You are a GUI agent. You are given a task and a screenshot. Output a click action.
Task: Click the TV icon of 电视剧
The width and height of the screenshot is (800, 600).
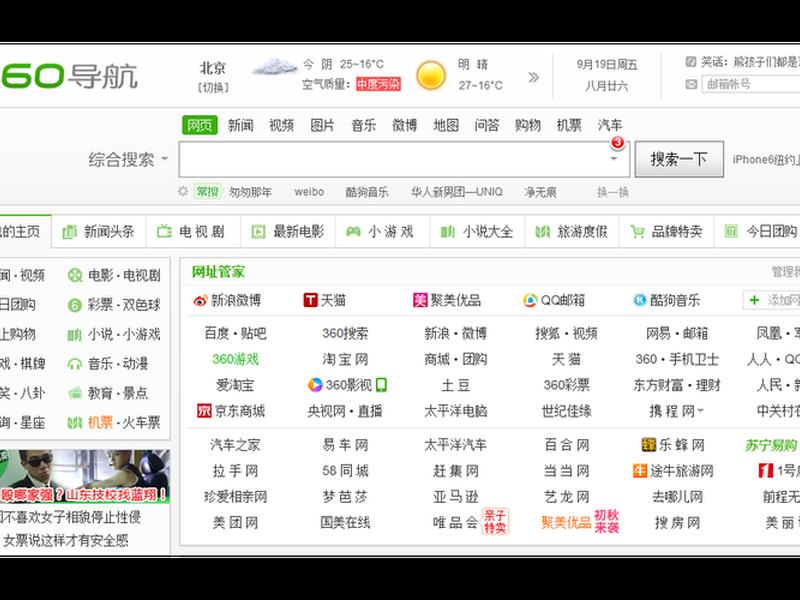(x=164, y=232)
